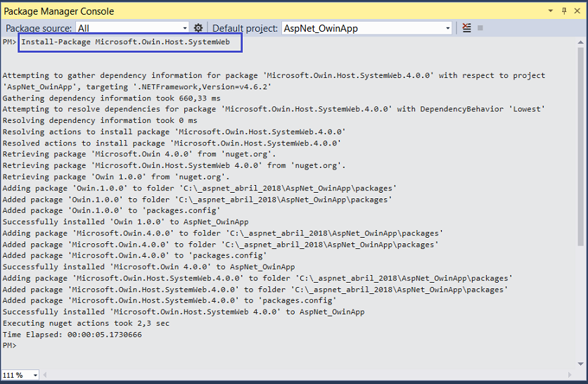
Task: Click "Retrieving package 'Owin 1.0.0'" line
Action: pos(116,177)
